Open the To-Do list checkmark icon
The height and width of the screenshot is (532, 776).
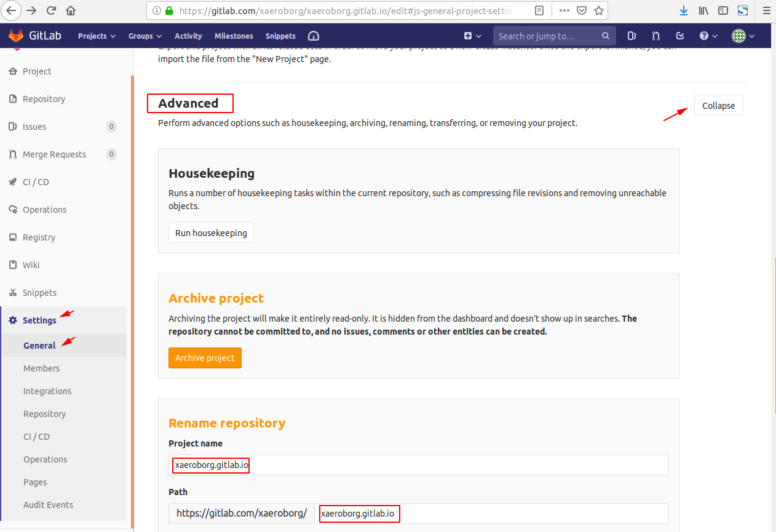click(680, 36)
